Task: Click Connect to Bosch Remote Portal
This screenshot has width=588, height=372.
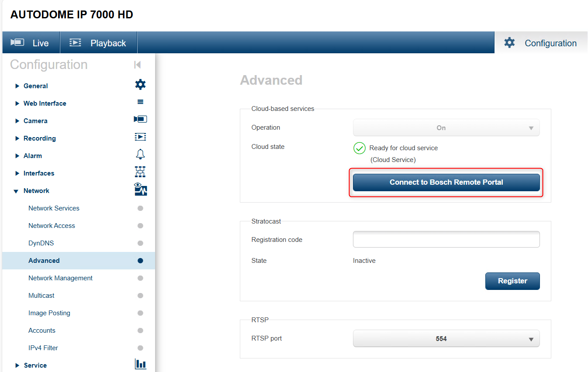Action: tap(446, 183)
